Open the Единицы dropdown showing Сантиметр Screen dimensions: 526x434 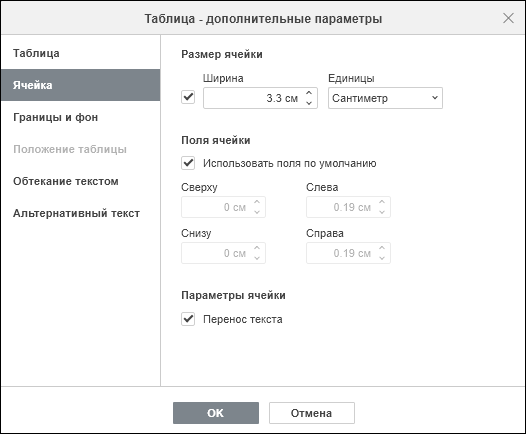pos(385,98)
